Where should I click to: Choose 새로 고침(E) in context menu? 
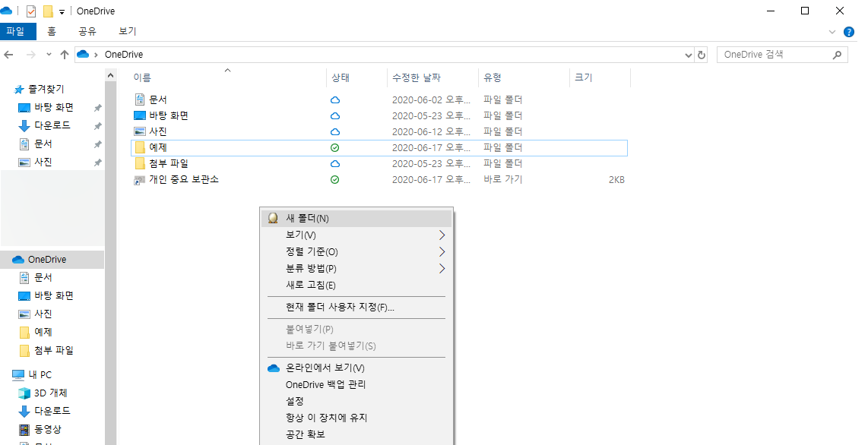point(356,286)
